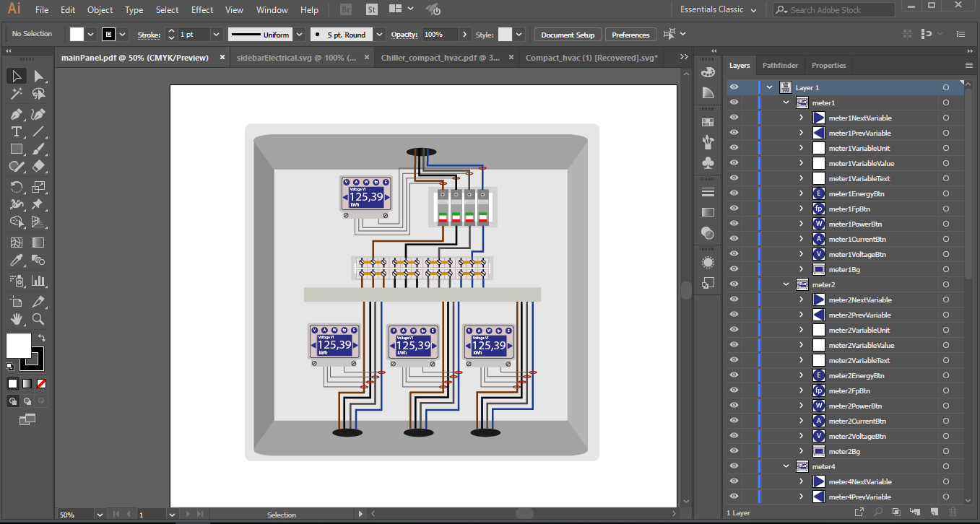Select the Zoom tool
Viewport: 980px width, 524px height.
[x=38, y=319]
